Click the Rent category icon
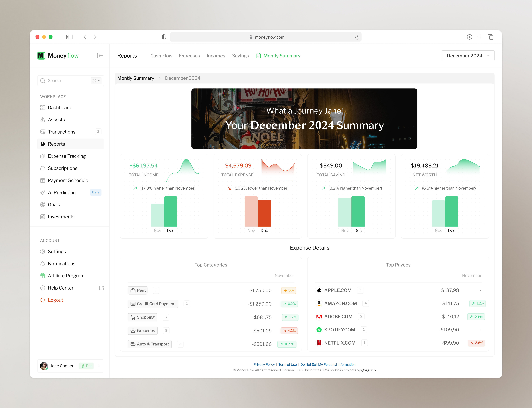532x408 pixels. (x=133, y=290)
